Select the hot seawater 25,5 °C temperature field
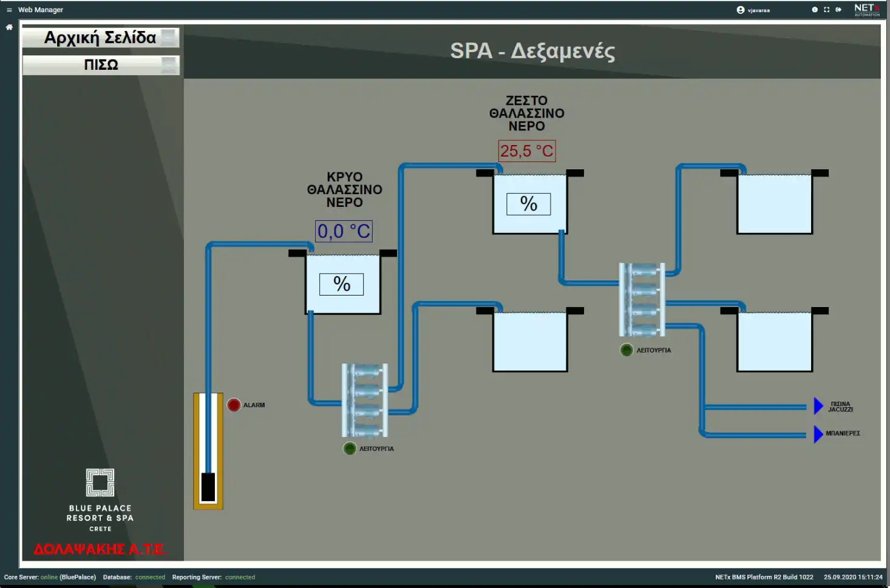Image resolution: width=890 pixels, height=588 pixels. point(527,151)
